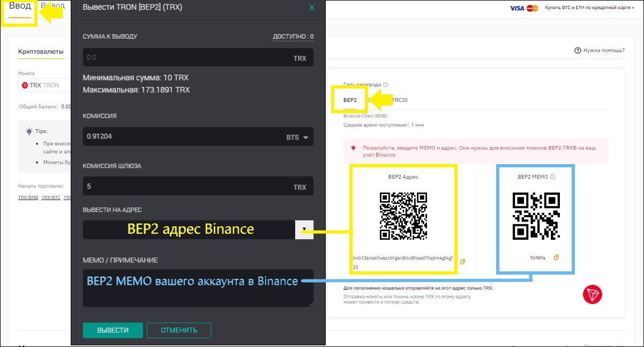644x347 pixels.
Task: Select the Криптовалюты tab
Action: tap(41, 51)
